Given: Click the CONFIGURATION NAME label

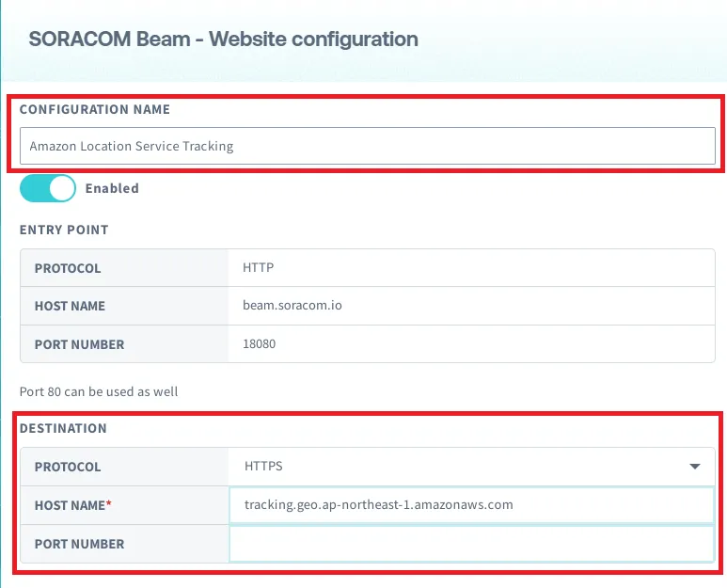Looking at the screenshot, I should (x=95, y=109).
